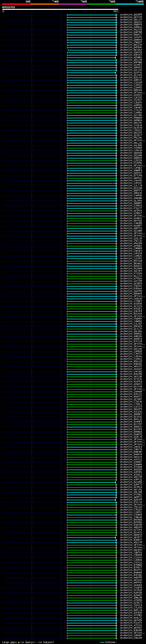Click label UniRef100_B9CQC9
The width and height of the screenshot is (146, 644).
[x=131, y=326]
